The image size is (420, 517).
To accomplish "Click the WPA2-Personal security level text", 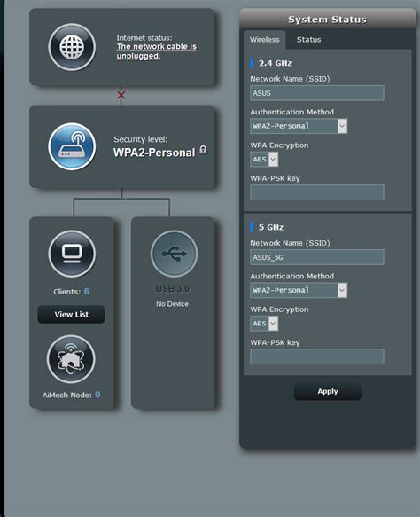I will [x=154, y=153].
